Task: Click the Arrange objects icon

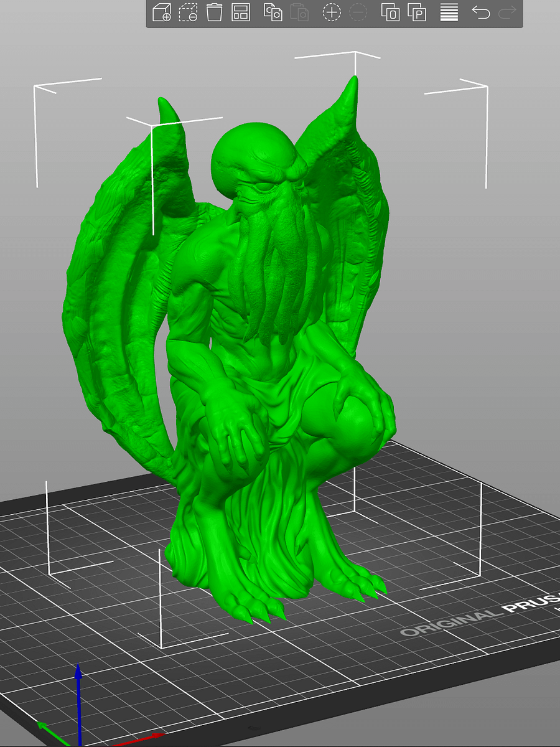Action: [241, 12]
